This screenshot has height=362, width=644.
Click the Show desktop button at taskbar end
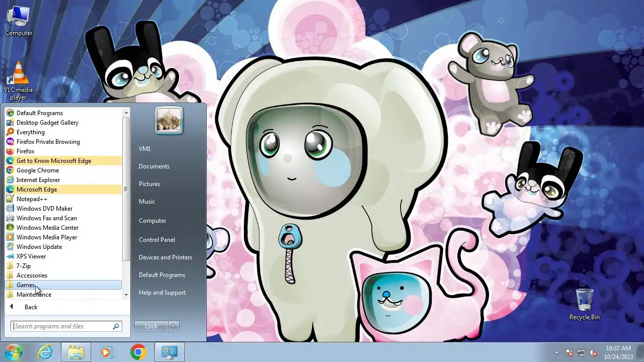click(x=640, y=352)
